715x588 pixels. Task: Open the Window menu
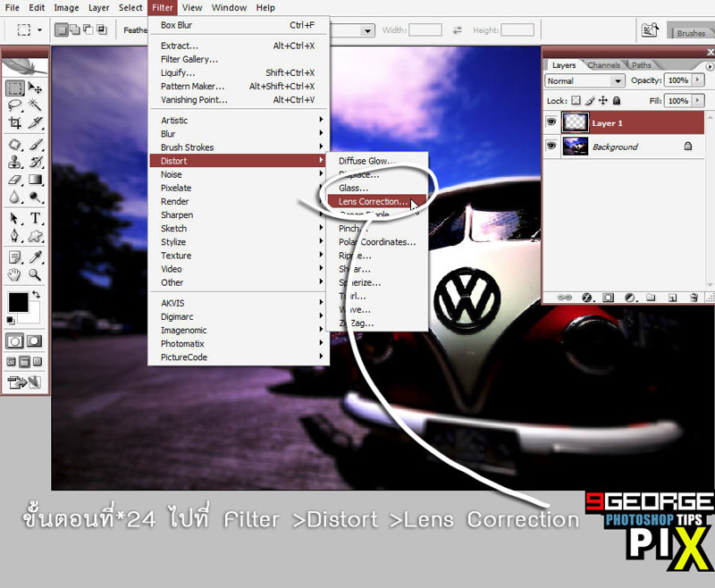(229, 8)
